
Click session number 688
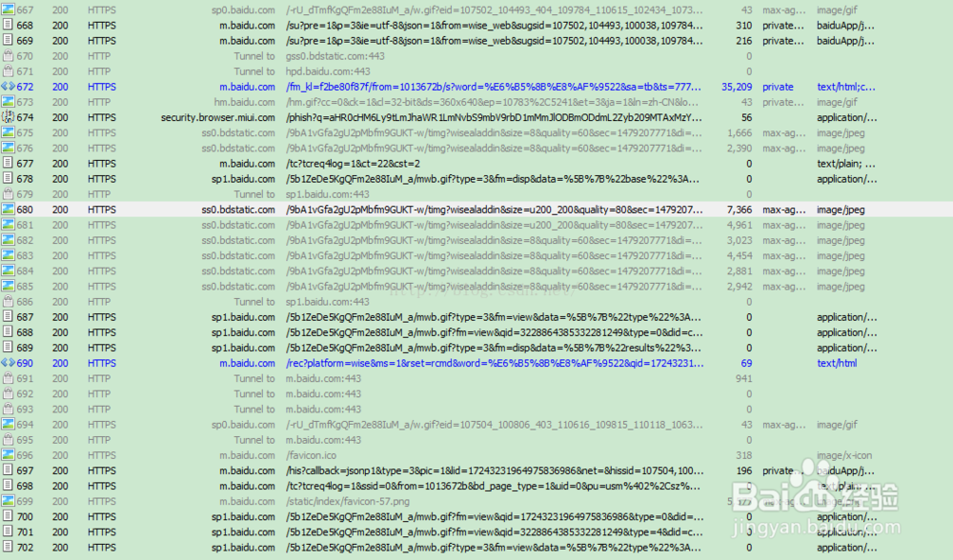coord(25,332)
